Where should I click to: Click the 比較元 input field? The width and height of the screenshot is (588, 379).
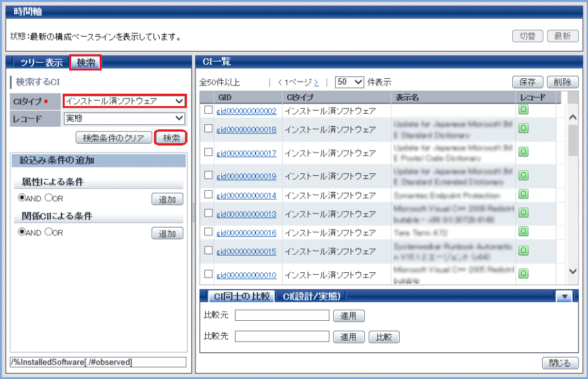(x=282, y=316)
